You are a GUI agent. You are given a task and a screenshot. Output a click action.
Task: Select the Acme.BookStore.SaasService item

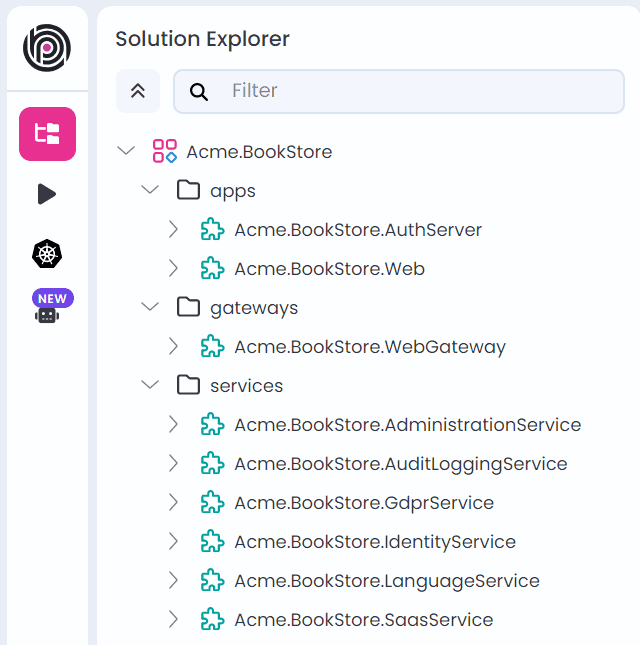[363, 620]
